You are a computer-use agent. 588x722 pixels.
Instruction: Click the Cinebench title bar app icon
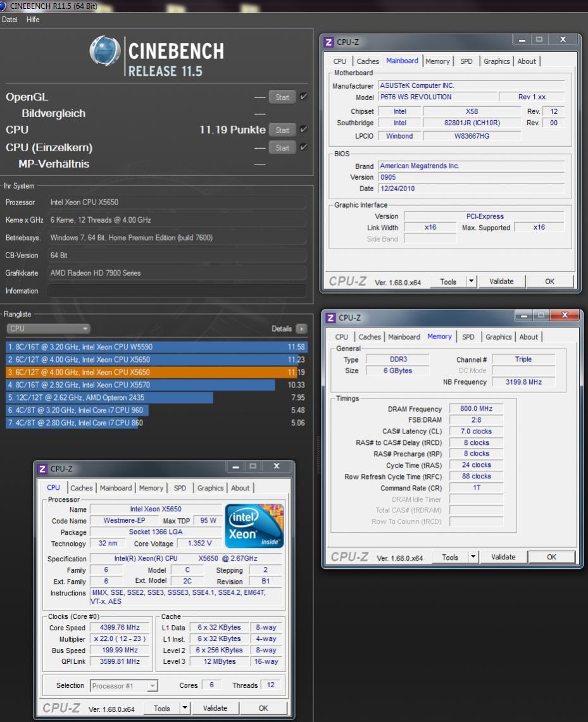3,6
